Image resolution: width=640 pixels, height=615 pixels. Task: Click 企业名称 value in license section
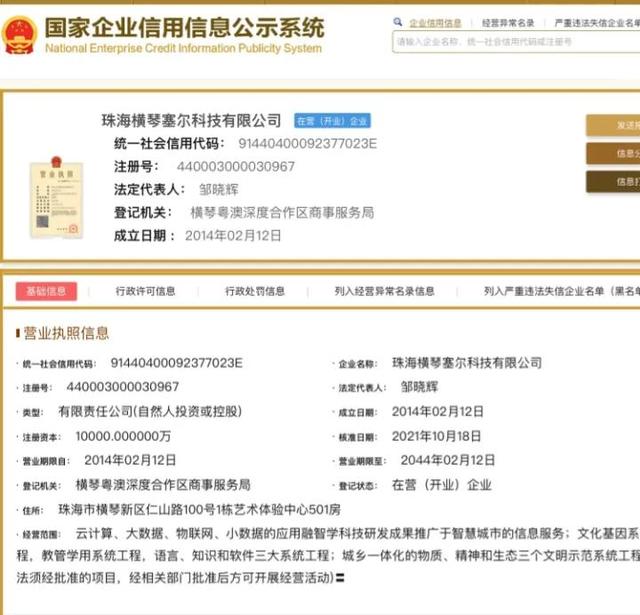tap(467, 363)
